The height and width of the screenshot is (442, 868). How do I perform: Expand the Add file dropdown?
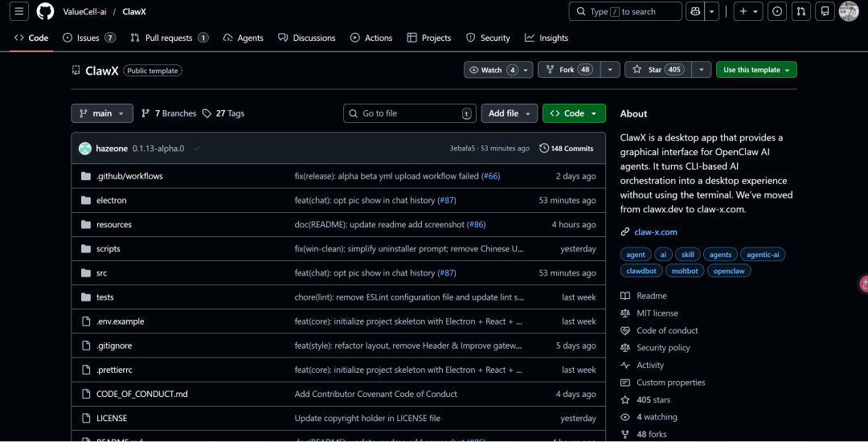coord(509,113)
